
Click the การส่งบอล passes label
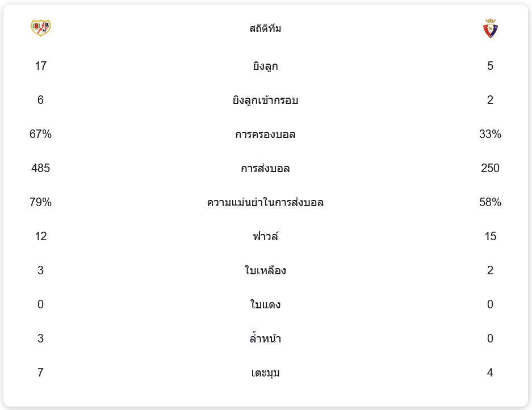(265, 169)
